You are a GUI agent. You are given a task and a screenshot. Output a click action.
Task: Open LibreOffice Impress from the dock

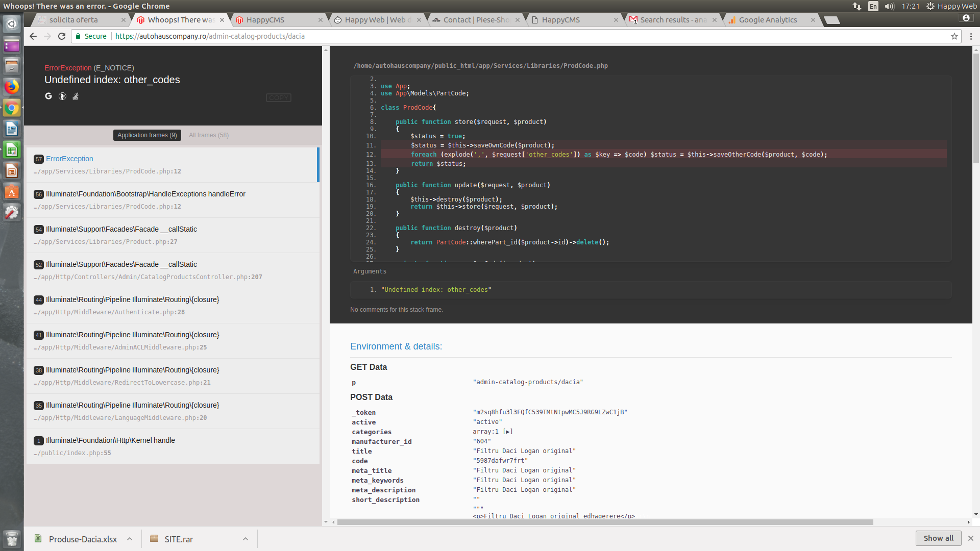click(x=12, y=171)
